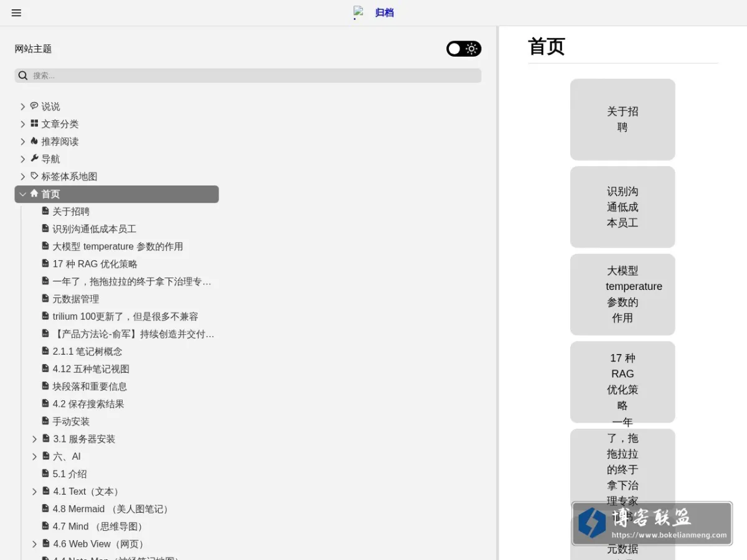
Task: Click note icon beside trilium 100更新了
Action: pyautogui.click(x=45, y=315)
